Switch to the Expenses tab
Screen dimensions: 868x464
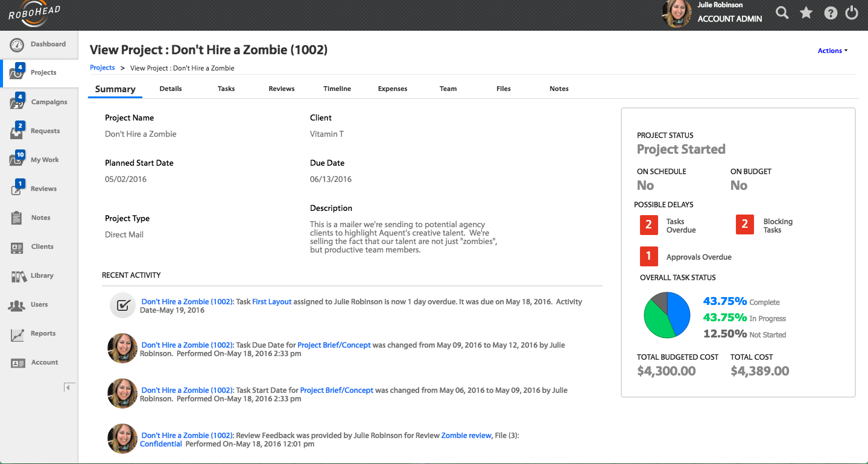coord(393,89)
